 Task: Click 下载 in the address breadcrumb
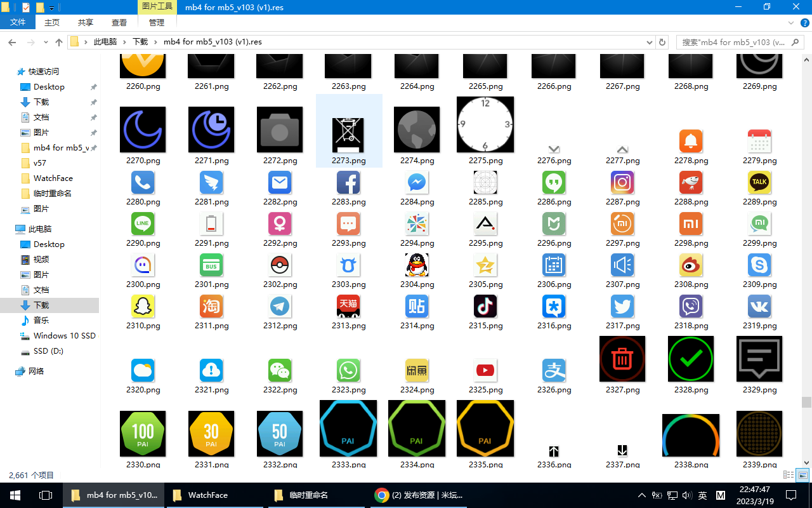[x=140, y=42]
